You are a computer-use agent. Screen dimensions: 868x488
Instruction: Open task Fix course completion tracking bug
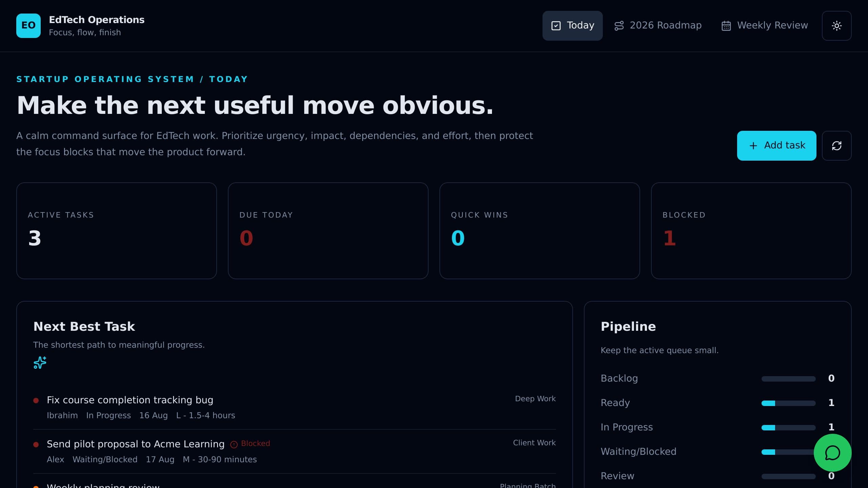click(x=130, y=400)
